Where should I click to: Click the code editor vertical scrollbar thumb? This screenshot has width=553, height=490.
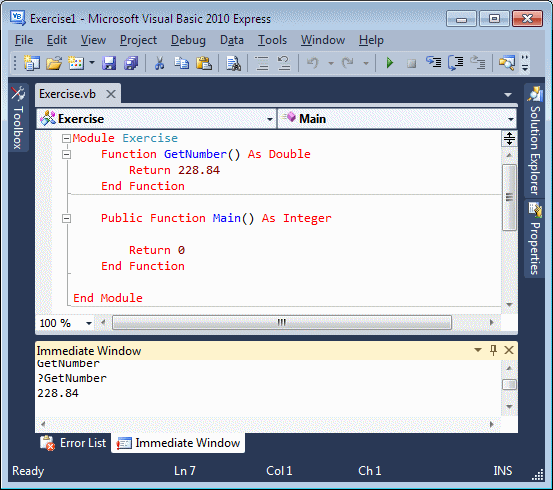pos(509,197)
